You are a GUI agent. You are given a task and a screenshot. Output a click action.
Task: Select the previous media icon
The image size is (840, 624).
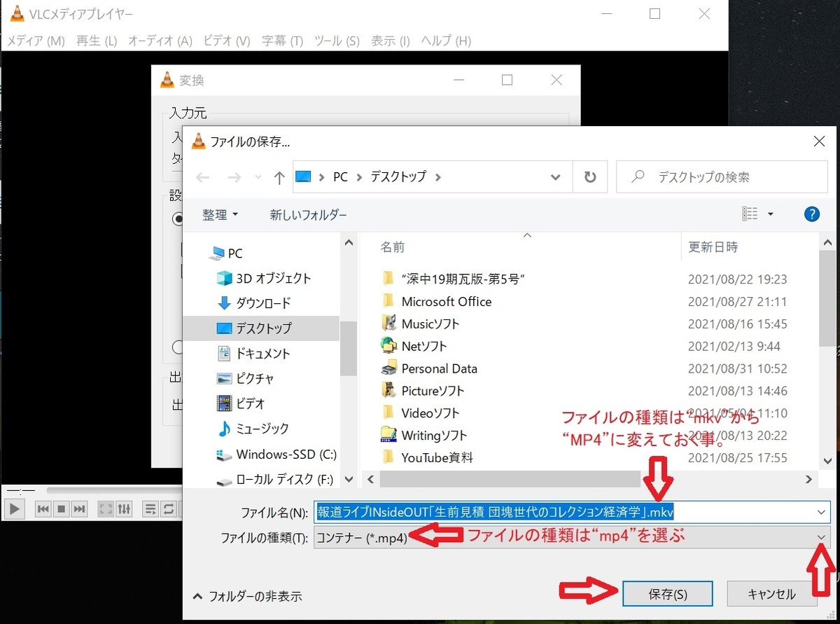coord(43,508)
